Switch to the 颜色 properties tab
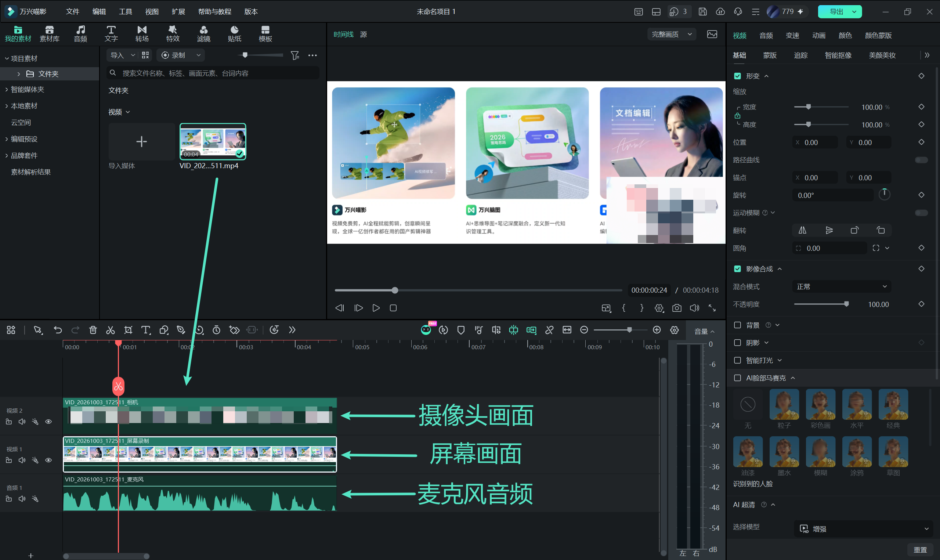This screenshot has height=560, width=940. (x=845, y=36)
